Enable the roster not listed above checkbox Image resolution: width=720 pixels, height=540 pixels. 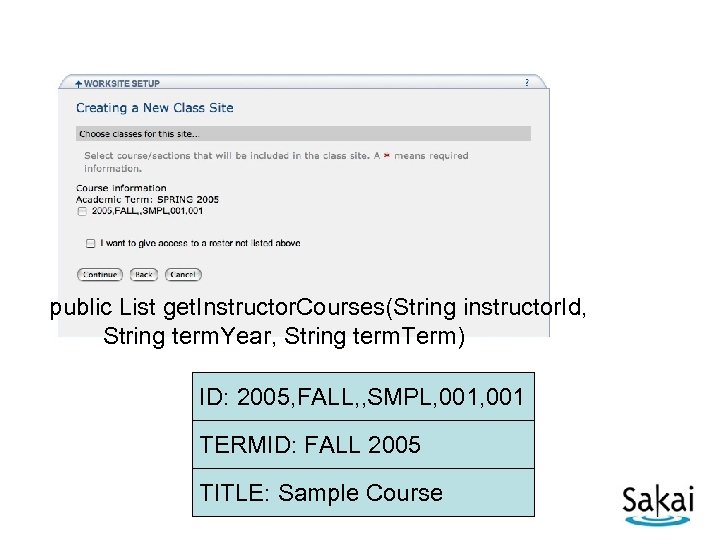[x=90, y=243]
